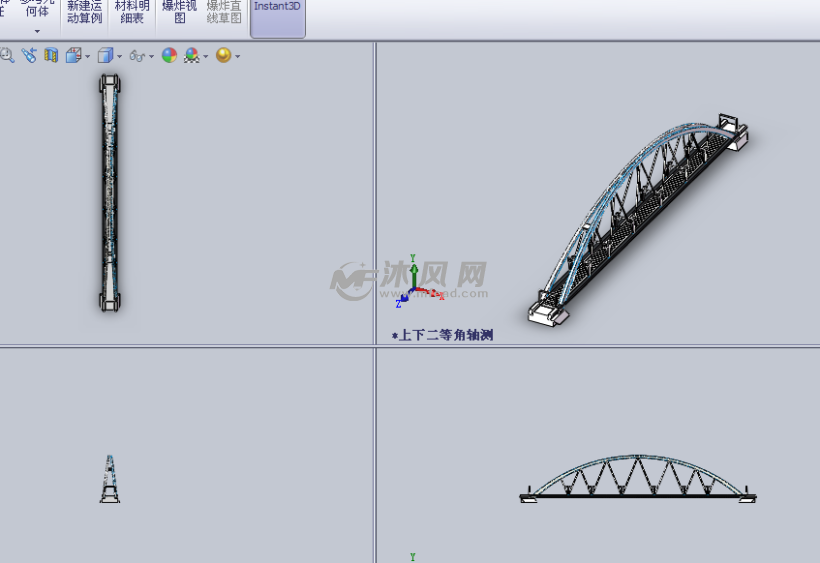Open the View Orientation cube icon
The image size is (820, 563).
(x=73, y=55)
